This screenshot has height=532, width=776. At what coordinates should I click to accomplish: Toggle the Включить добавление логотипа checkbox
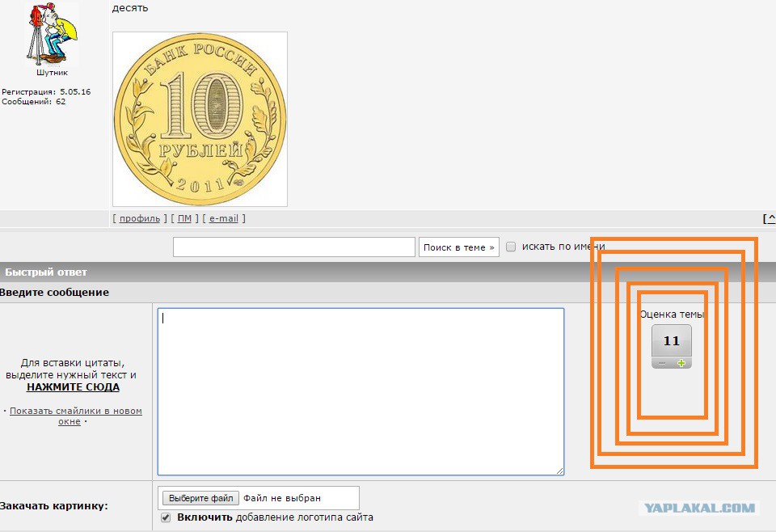click(x=166, y=517)
